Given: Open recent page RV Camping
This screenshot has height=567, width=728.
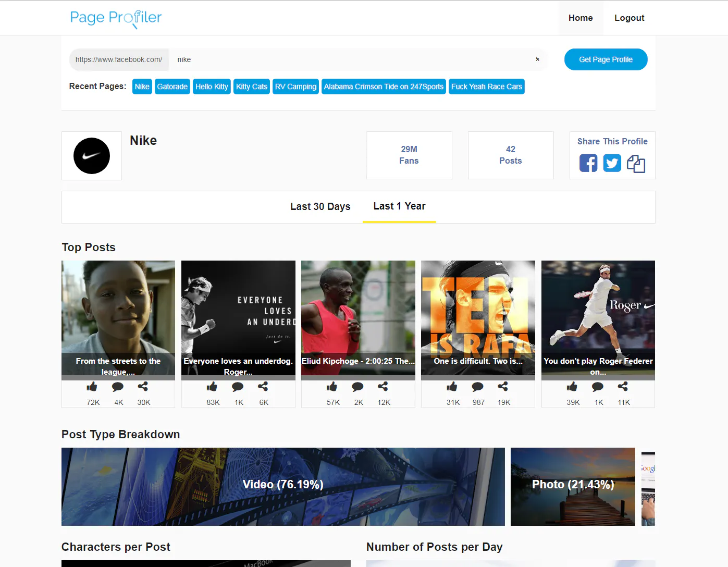Looking at the screenshot, I should [295, 87].
